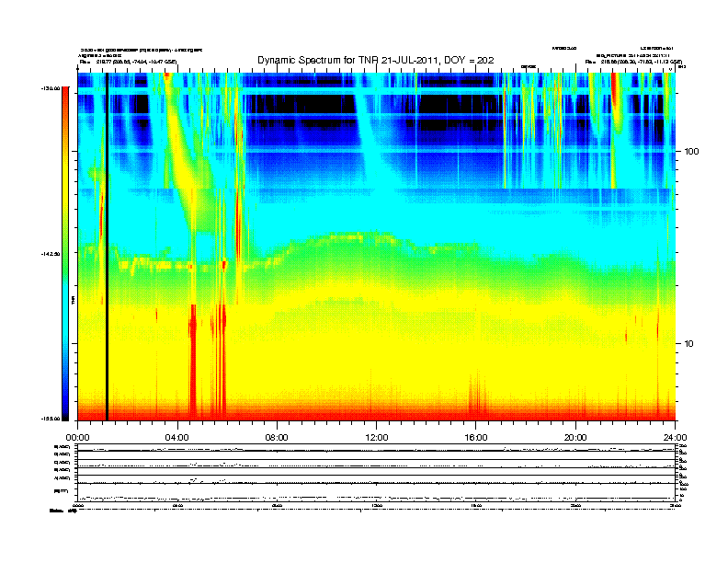Click the vertical black data-gap line in spectrum

tap(107, 247)
